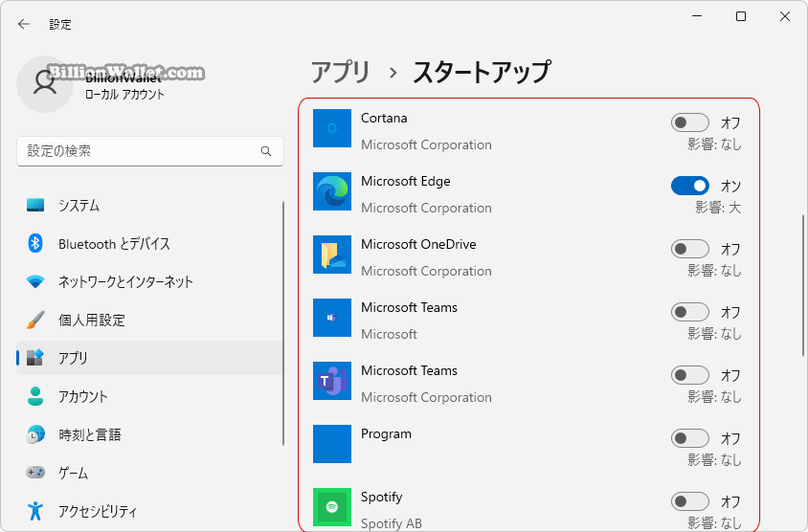Click the Cortana app icon

[x=332, y=128]
